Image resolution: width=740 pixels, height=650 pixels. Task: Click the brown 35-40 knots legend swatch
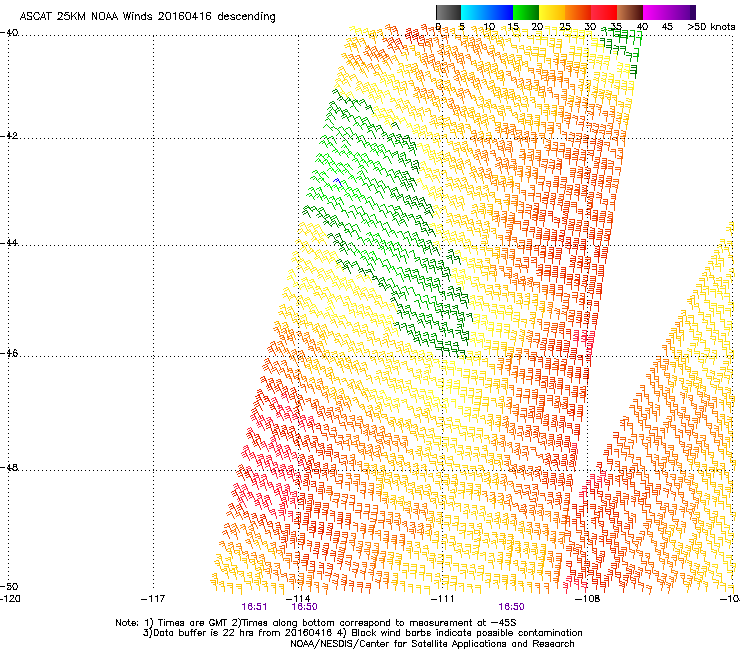click(630, 12)
